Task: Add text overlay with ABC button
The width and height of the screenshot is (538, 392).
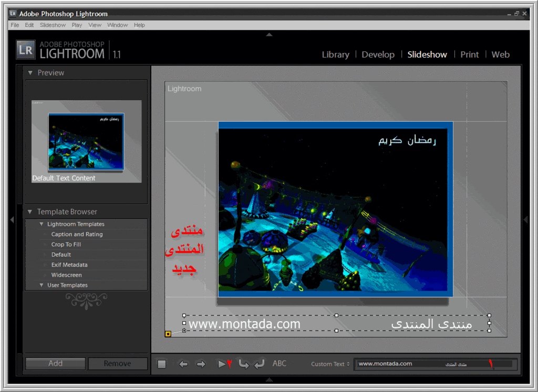Action: tap(280, 364)
